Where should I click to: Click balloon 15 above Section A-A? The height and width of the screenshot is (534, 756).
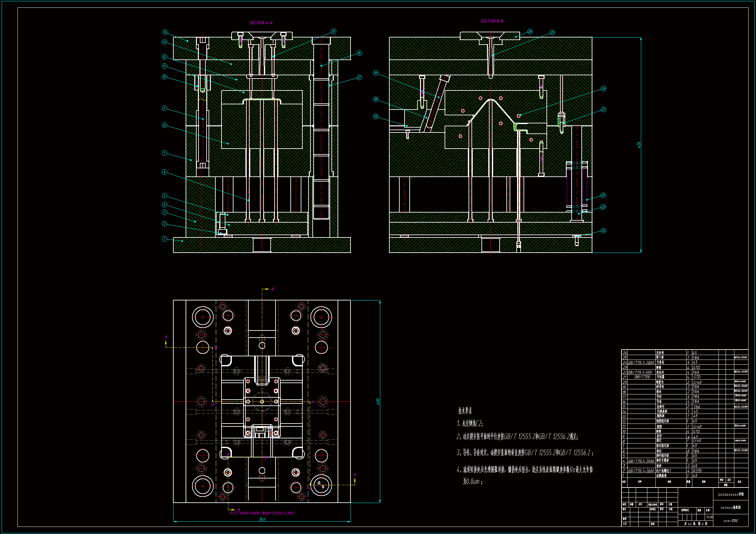333,31
